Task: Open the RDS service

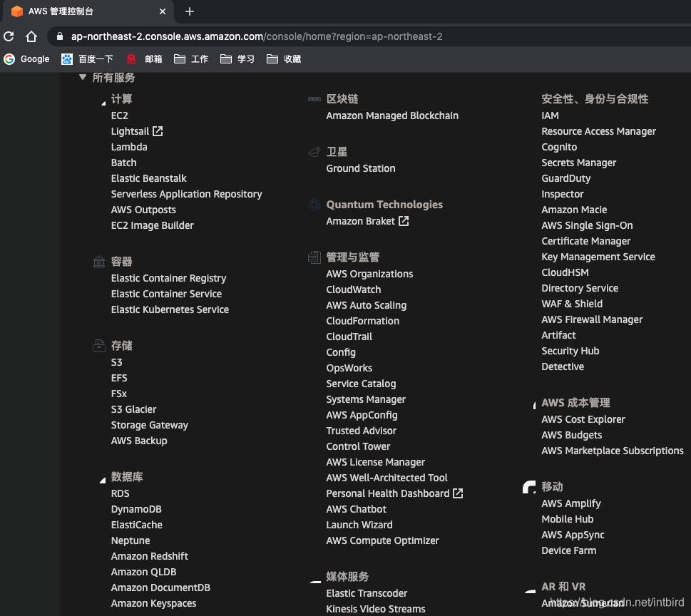Action: pyautogui.click(x=120, y=493)
